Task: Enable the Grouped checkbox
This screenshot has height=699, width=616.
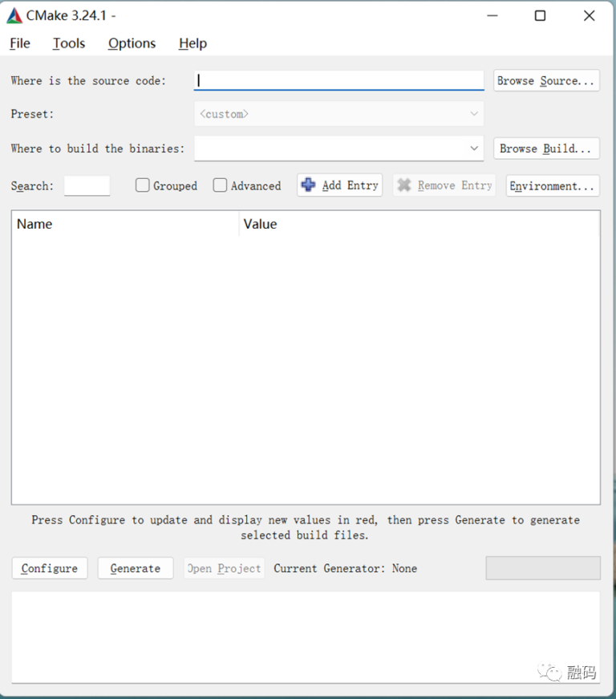Action: point(143,185)
